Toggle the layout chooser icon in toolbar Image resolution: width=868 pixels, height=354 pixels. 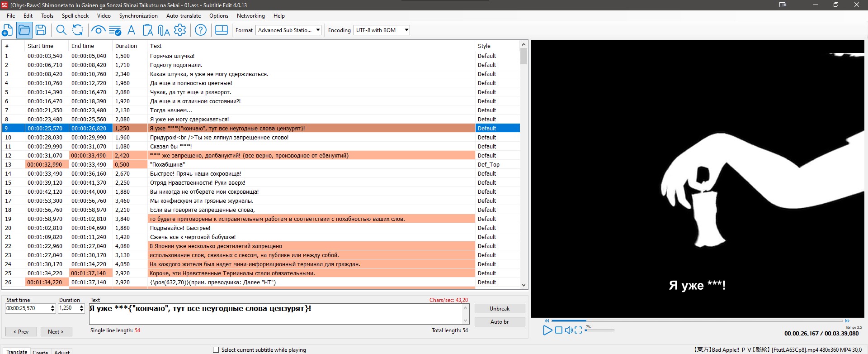[x=221, y=30]
